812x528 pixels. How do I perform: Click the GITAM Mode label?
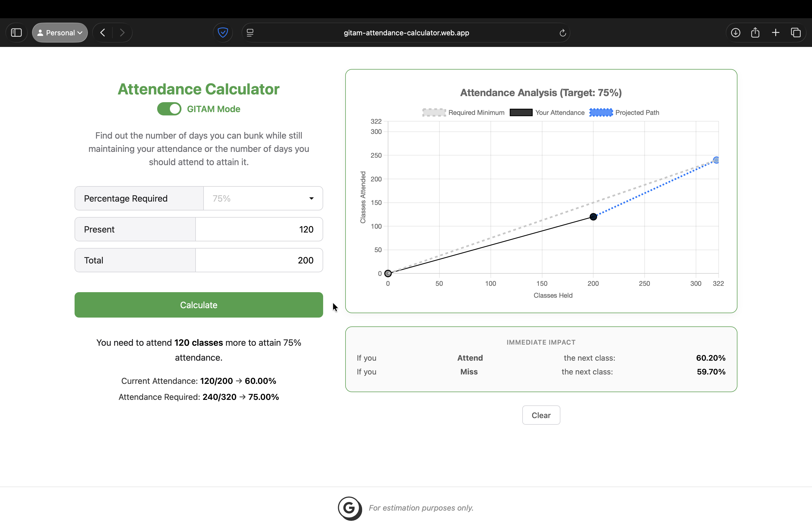tap(213, 109)
